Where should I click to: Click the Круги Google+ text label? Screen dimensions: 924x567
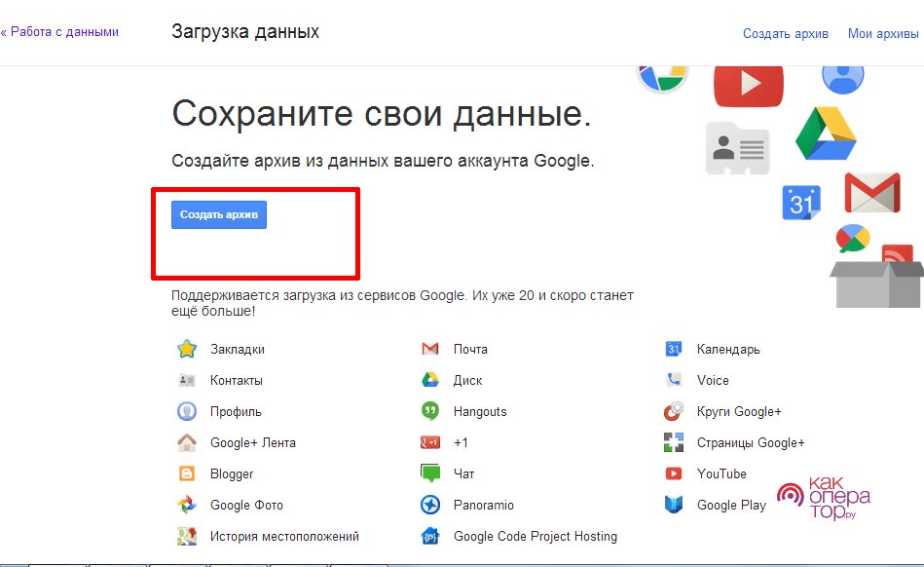point(739,411)
